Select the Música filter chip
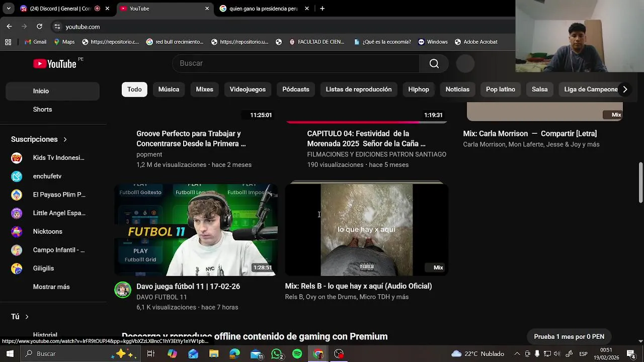The height and width of the screenshot is (362, 644). (x=169, y=89)
